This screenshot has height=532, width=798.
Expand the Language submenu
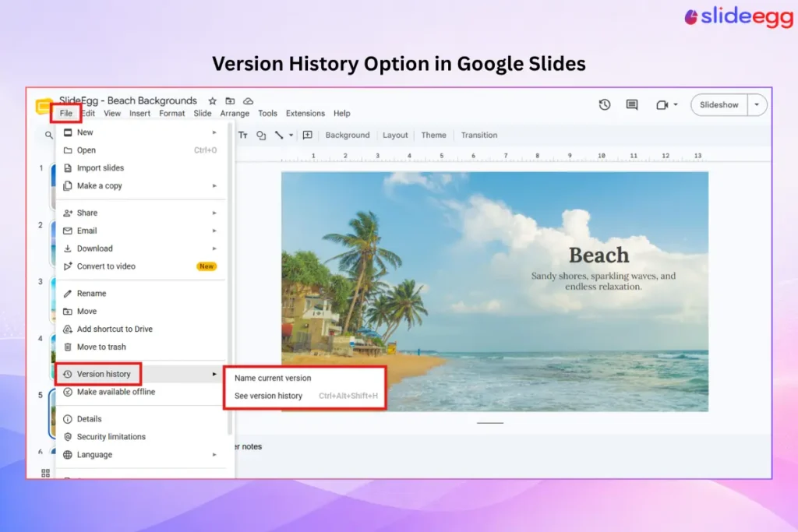coord(140,455)
